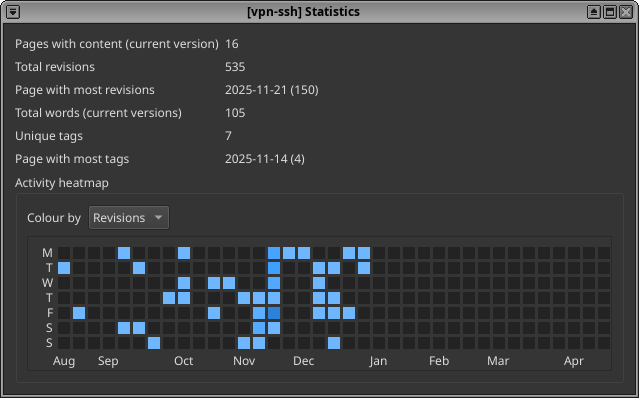
Task: Click the 'Total words (current versions)' label
Action: [x=98, y=113]
